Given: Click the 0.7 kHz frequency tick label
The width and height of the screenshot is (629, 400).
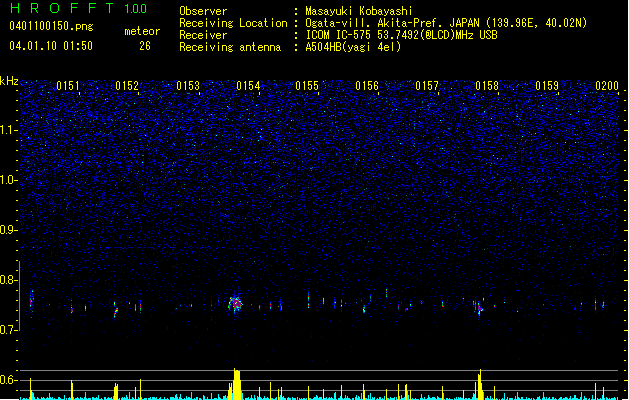Looking at the screenshot, I should click(9, 330).
